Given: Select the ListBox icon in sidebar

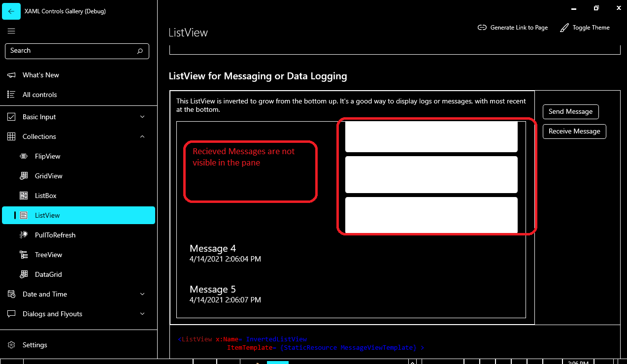Looking at the screenshot, I should click(24, 196).
